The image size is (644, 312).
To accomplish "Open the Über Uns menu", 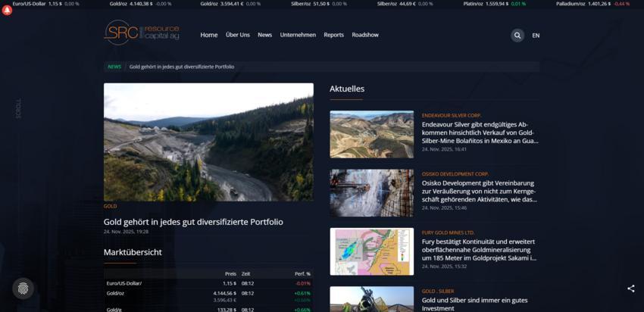I will (x=238, y=35).
